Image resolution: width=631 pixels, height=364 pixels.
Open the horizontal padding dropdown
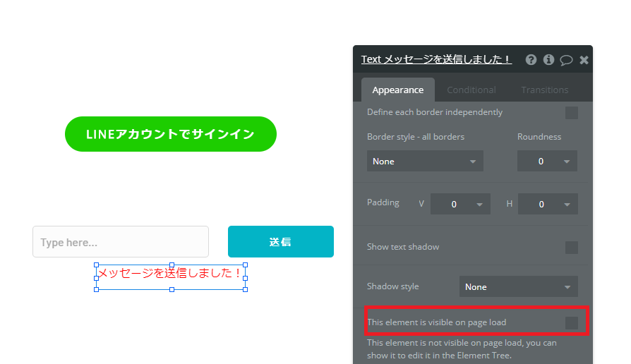pyautogui.click(x=548, y=204)
